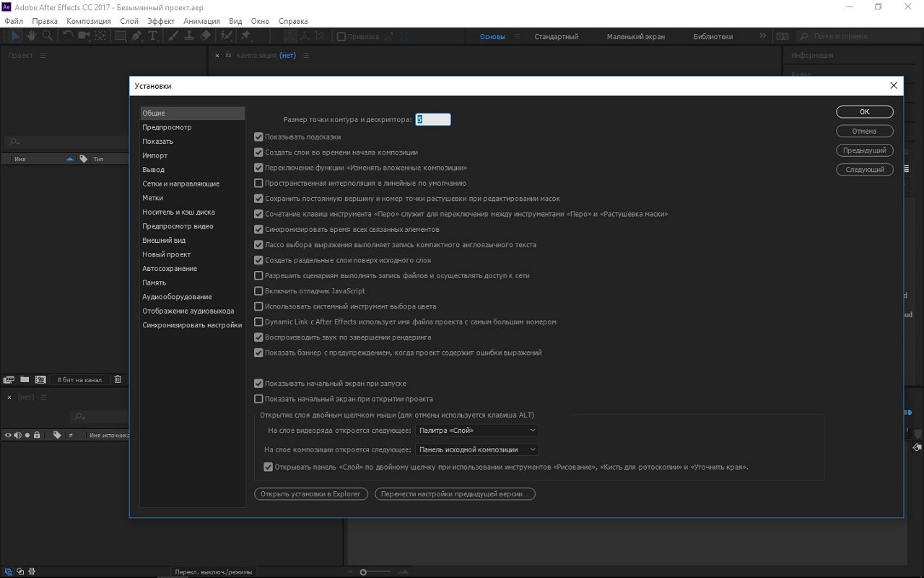
Task: Click the 'OK' button in the dialog
Action: tap(864, 112)
